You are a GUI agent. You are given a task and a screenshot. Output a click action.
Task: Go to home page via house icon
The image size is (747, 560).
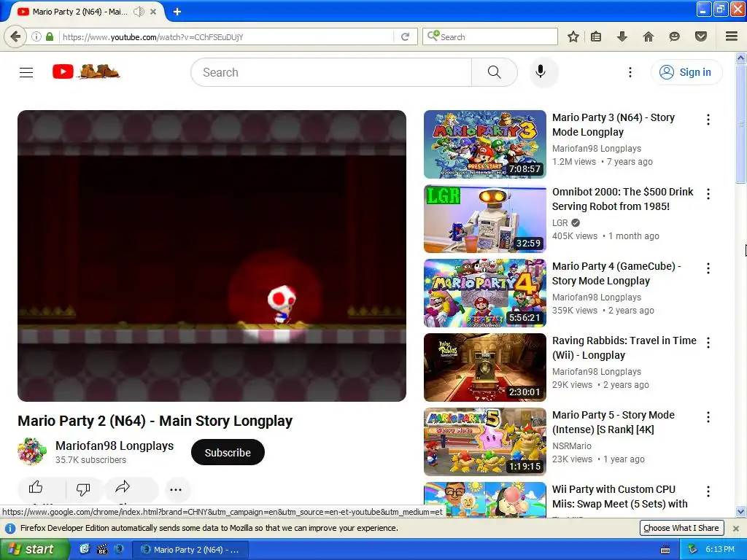649,36
